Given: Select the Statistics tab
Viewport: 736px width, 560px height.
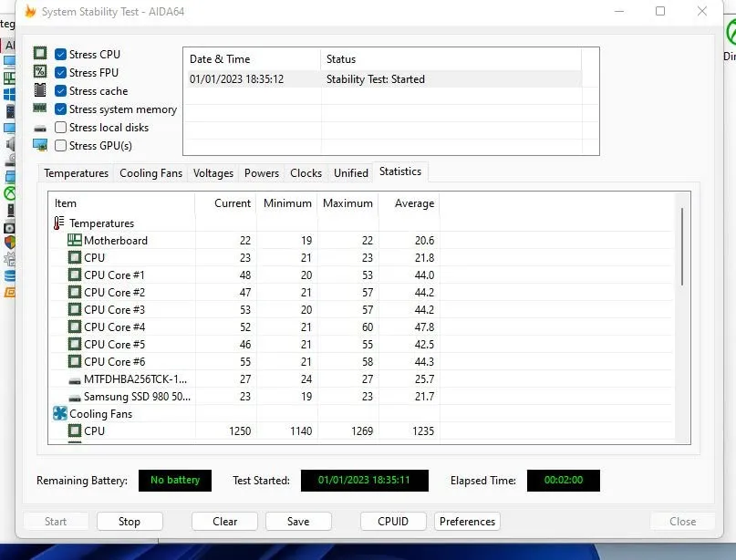Looking at the screenshot, I should 400,171.
